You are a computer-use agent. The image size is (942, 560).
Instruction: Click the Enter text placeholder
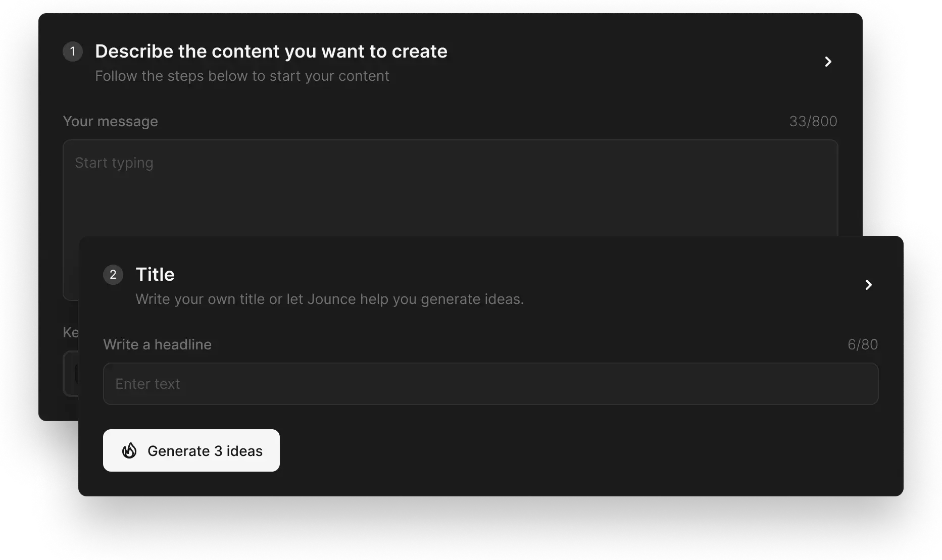pyautogui.click(x=147, y=384)
